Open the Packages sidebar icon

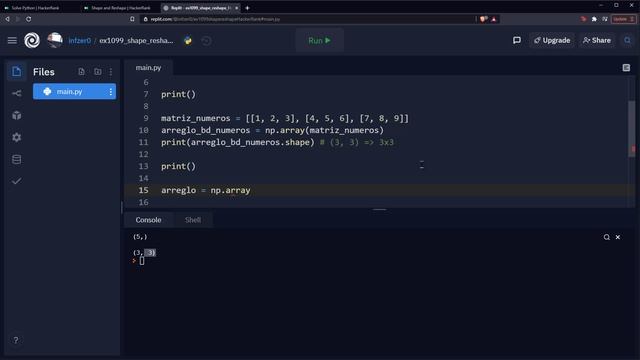point(17,116)
